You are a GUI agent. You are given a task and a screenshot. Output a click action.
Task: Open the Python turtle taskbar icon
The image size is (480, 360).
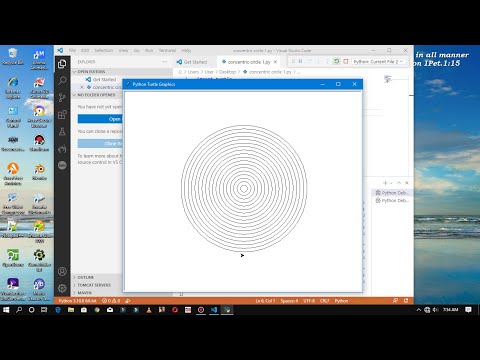[227, 310]
